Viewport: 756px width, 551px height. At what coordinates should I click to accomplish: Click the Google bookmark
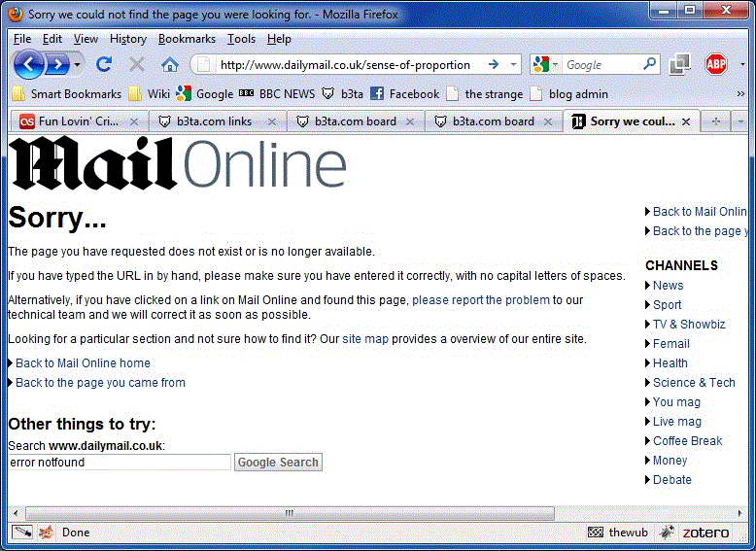(x=205, y=94)
